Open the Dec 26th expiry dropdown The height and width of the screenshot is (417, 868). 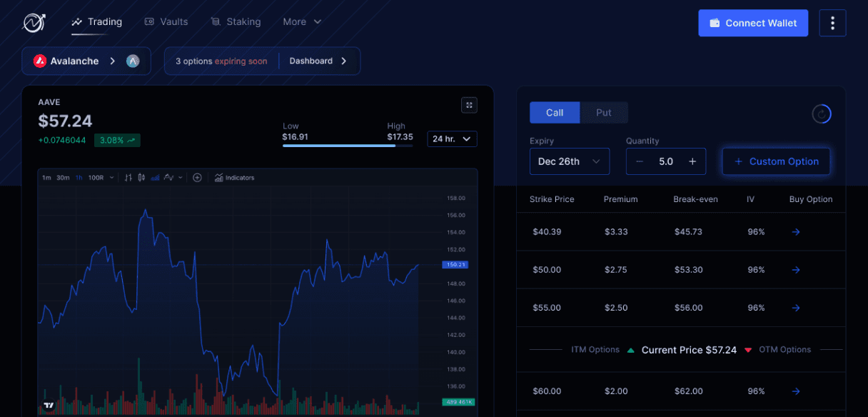point(569,161)
